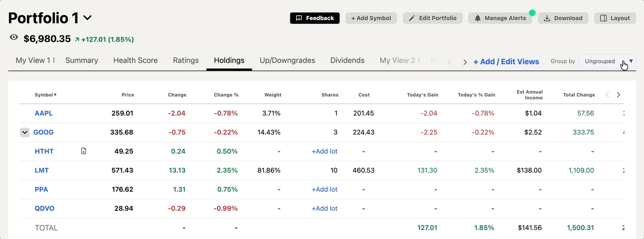Open My View 1 options dots
Screen dimensions: 644x239
click(54, 60)
